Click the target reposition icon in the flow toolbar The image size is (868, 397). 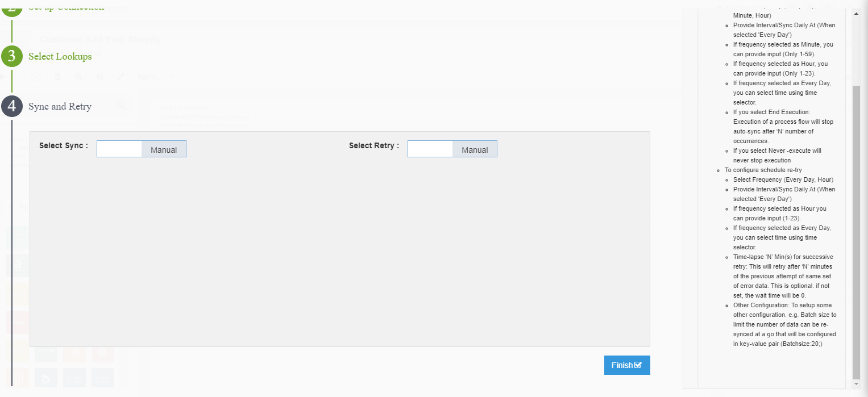(36, 77)
